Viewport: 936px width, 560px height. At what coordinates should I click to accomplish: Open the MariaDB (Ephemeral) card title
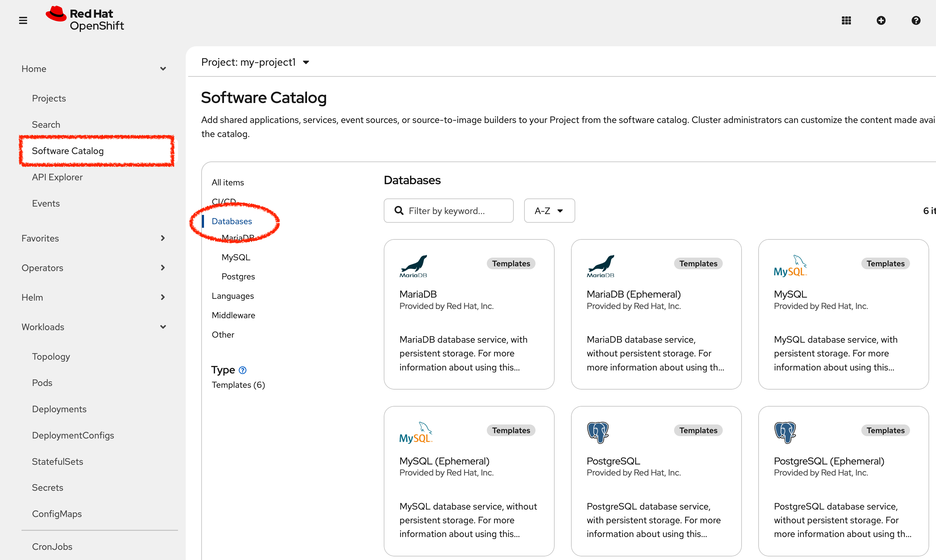click(633, 294)
